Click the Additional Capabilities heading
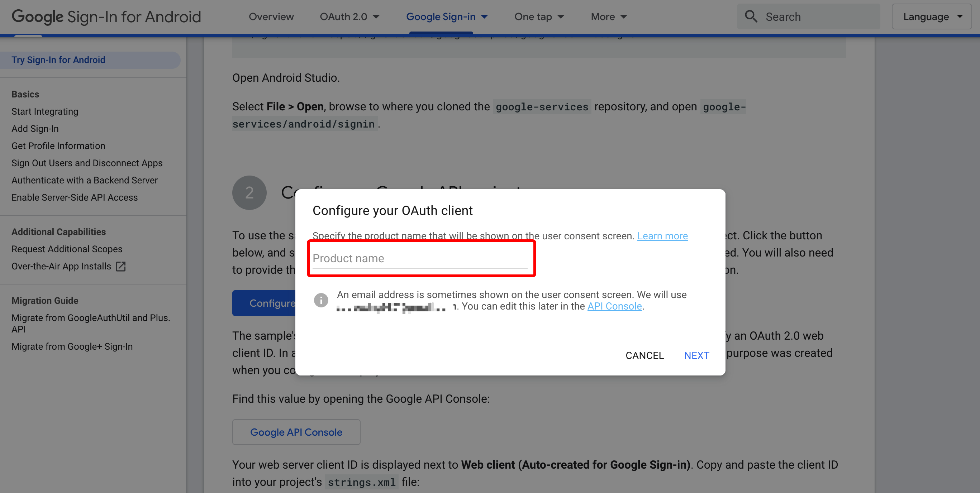Viewport: 980px width, 493px height. pyautogui.click(x=58, y=232)
